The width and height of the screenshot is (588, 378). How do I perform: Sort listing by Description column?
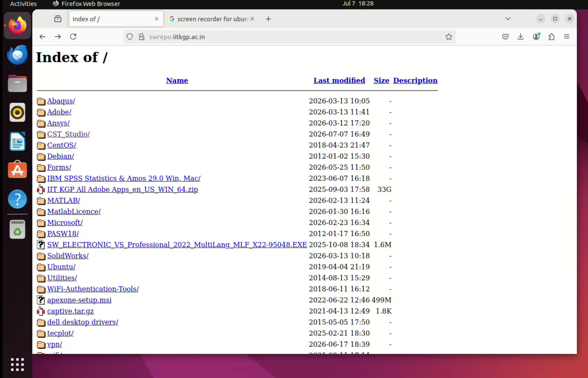(x=415, y=80)
